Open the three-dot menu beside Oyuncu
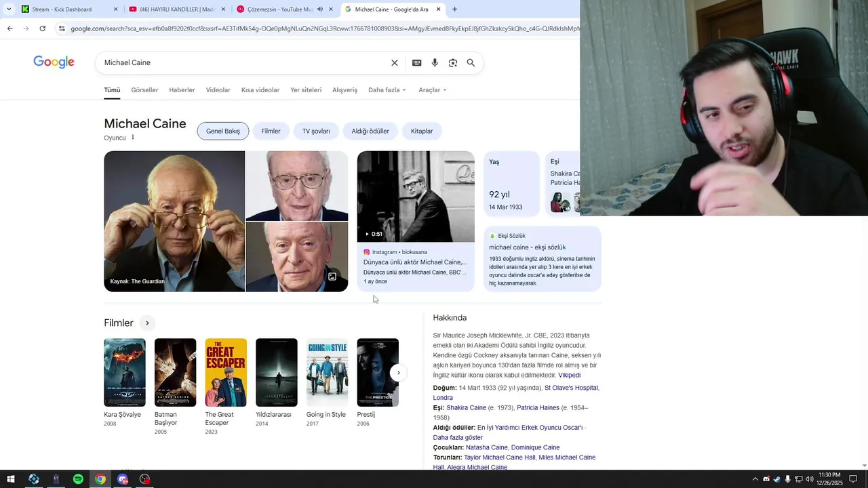This screenshot has height=488, width=868. tap(133, 138)
